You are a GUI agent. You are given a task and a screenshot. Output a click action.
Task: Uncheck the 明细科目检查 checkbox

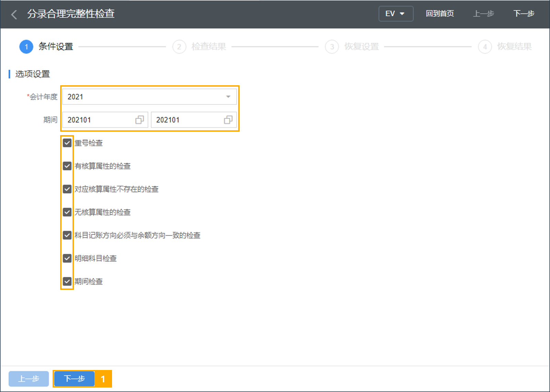pyautogui.click(x=67, y=258)
